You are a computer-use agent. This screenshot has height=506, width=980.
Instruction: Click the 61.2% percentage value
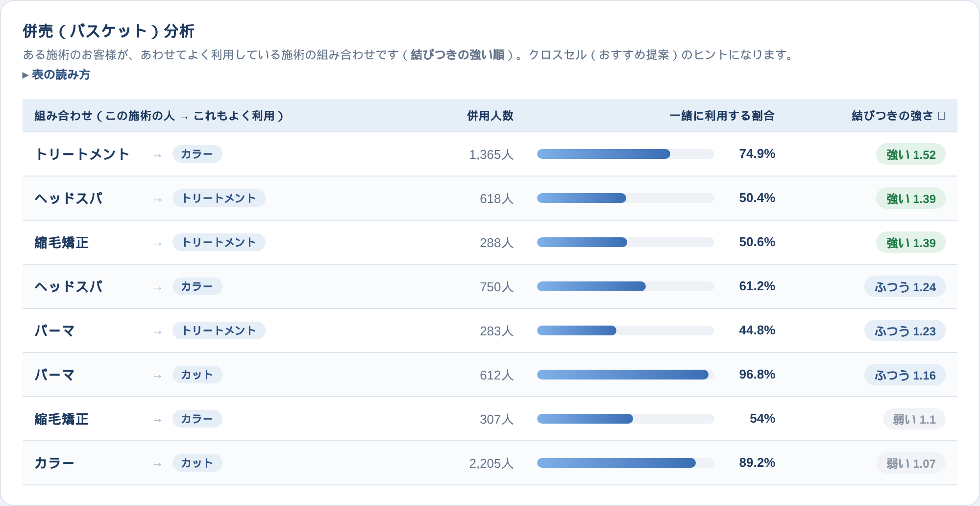point(757,286)
